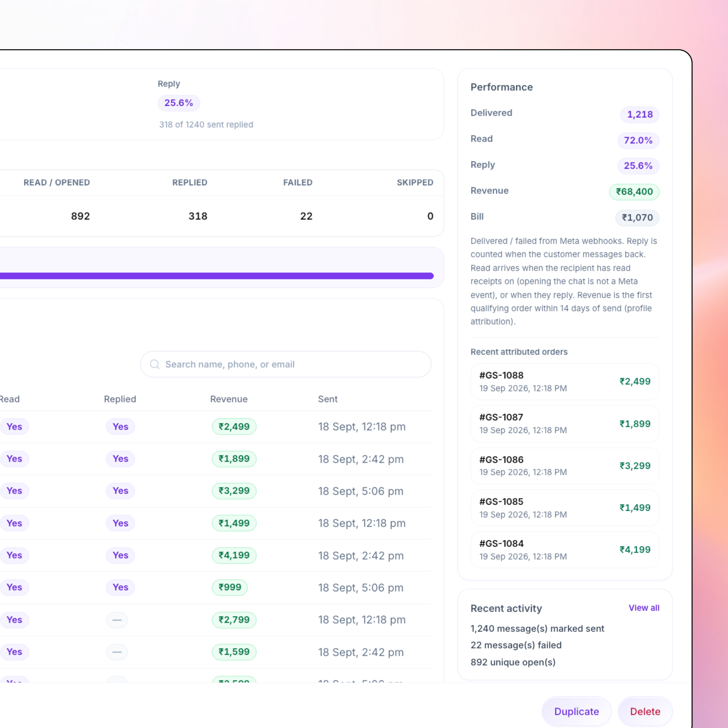This screenshot has height=728, width=728.
Task: Click the Recent attributed orders heading
Action: coord(519,351)
